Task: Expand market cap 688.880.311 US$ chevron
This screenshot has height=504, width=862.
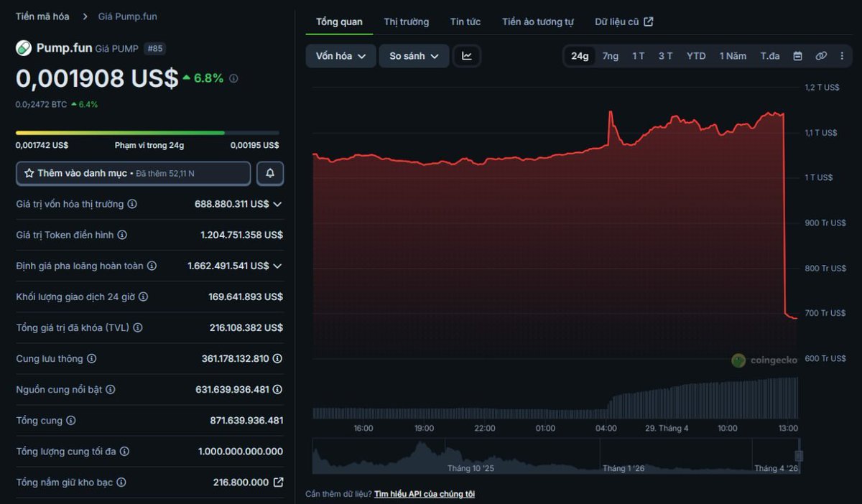Action: 277,204
